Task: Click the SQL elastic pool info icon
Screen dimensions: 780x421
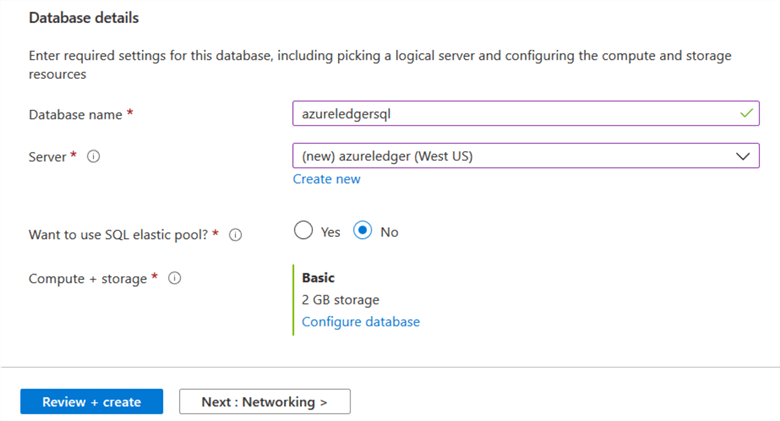Action: (x=236, y=233)
